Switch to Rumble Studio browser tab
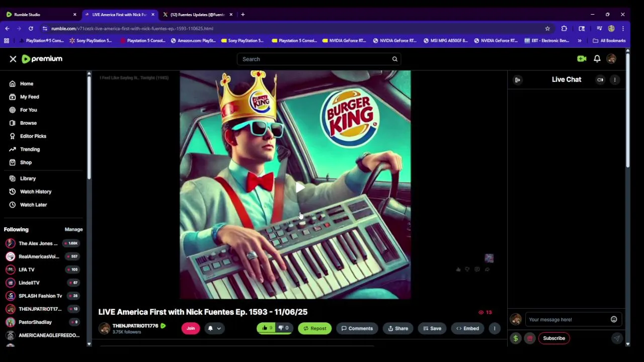The width and height of the screenshot is (644, 362). [x=40, y=15]
